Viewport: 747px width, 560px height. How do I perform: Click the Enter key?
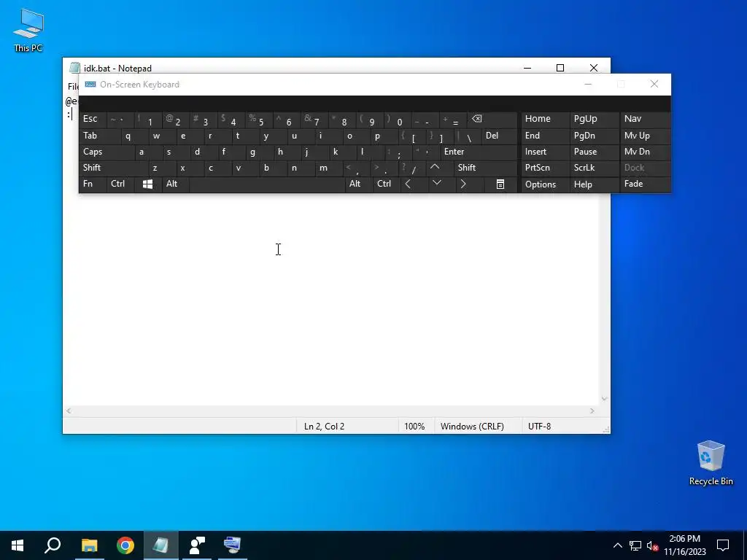point(479,152)
